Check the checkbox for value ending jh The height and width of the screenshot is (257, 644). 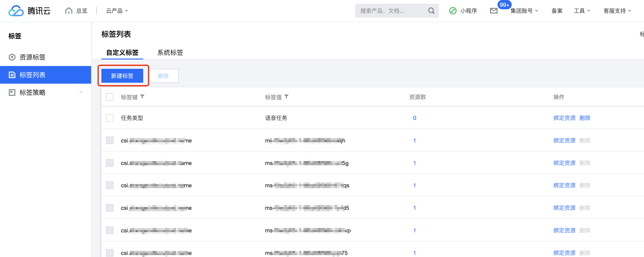pos(110,140)
